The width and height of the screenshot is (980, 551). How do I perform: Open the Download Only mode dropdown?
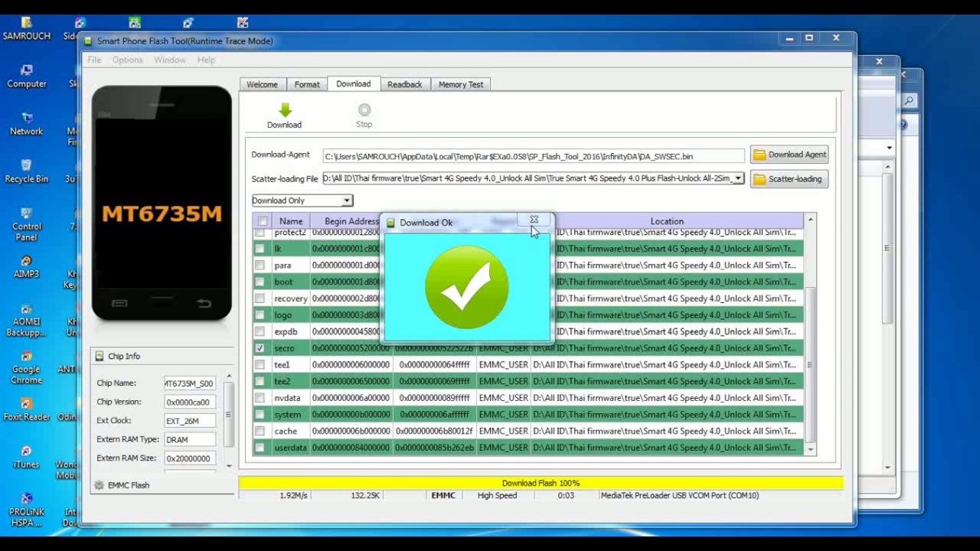click(347, 201)
